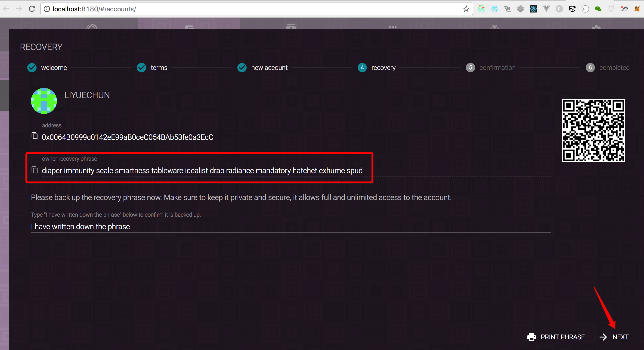This screenshot has width=644, height=350.
Task: Copy the owner recovery phrase with the copy icon
Action: click(34, 170)
